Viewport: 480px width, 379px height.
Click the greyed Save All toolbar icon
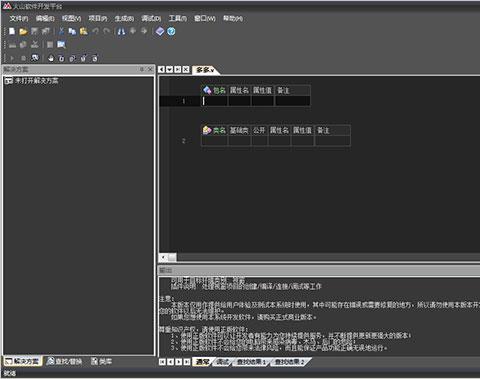click(45, 31)
